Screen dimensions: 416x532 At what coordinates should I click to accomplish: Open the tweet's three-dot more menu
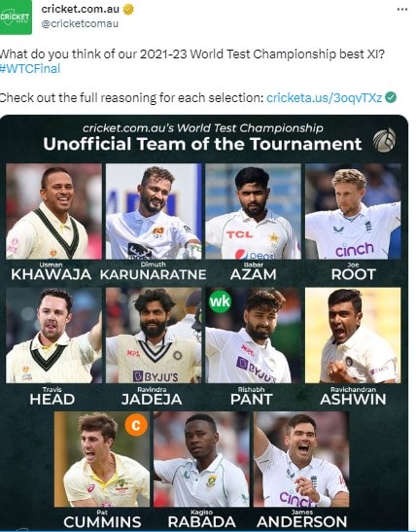point(402,9)
